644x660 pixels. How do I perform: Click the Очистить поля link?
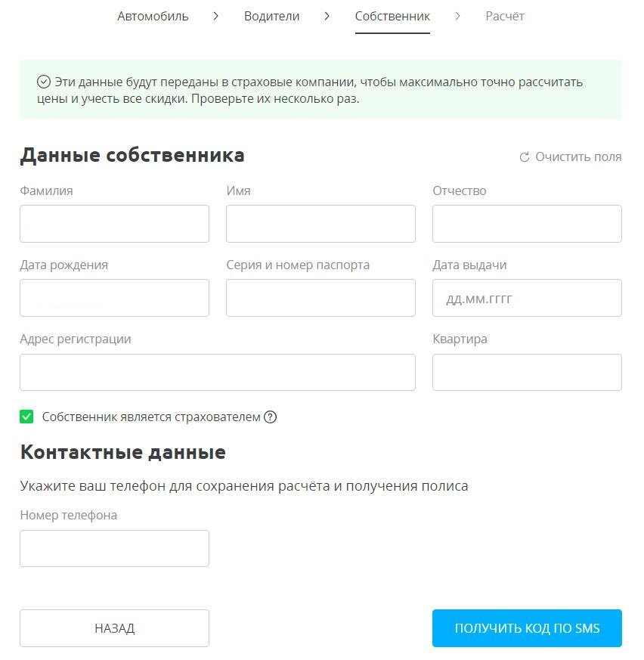coord(578,156)
